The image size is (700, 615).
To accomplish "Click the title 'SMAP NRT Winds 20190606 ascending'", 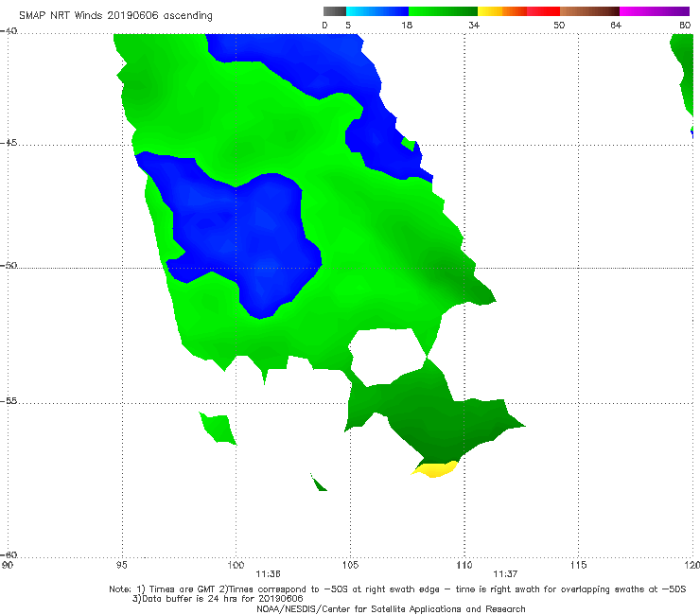I will point(115,15).
